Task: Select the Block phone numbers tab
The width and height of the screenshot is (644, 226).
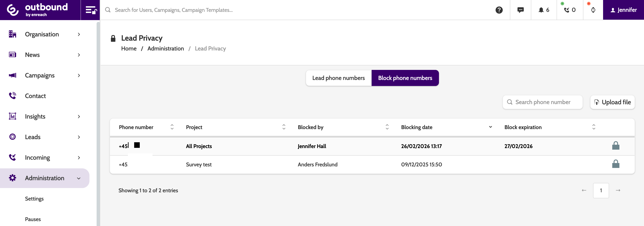Action: point(405,78)
